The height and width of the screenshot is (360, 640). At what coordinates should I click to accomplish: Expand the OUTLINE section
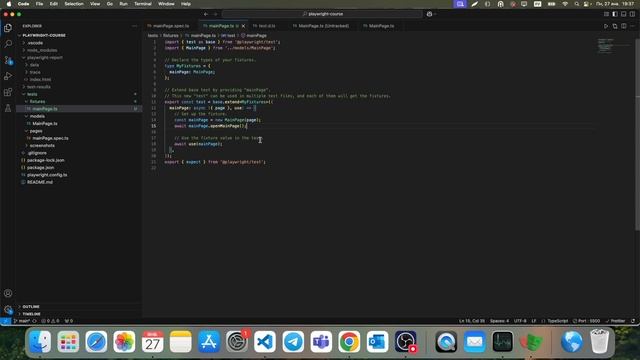31,307
